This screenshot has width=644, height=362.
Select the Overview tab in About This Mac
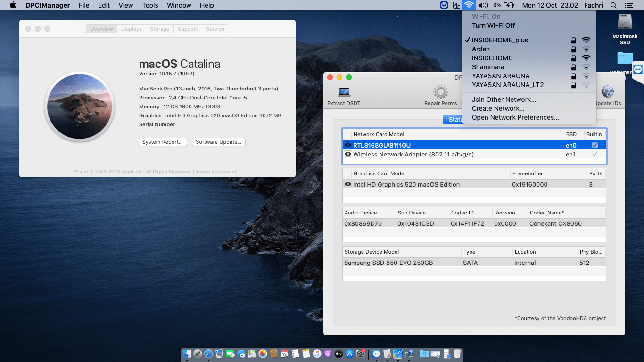[x=102, y=29]
